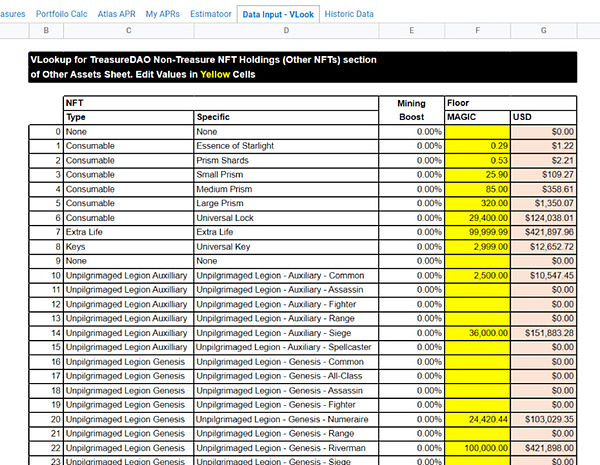This screenshot has height=465, width=600.
Task: Select the Universal Key specific cell
Action: click(x=285, y=246)
